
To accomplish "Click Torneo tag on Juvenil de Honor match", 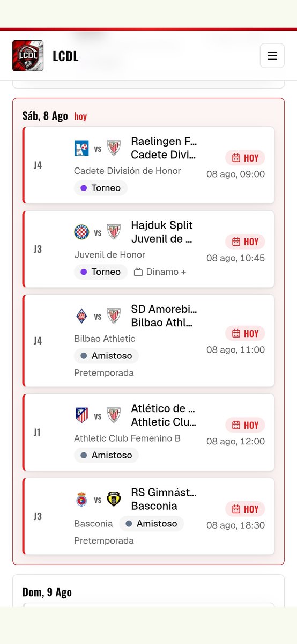I will tap(101, 272).
